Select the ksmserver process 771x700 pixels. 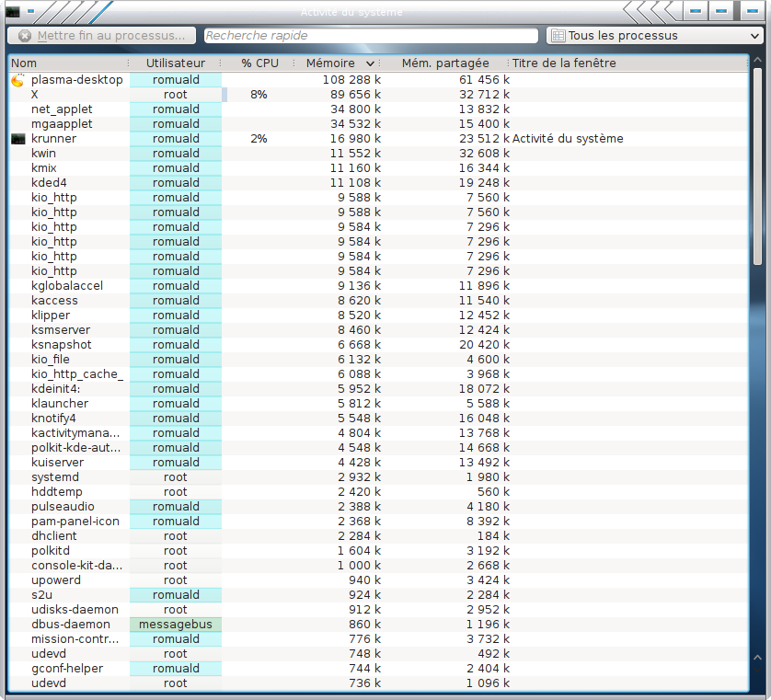[61, 330]
